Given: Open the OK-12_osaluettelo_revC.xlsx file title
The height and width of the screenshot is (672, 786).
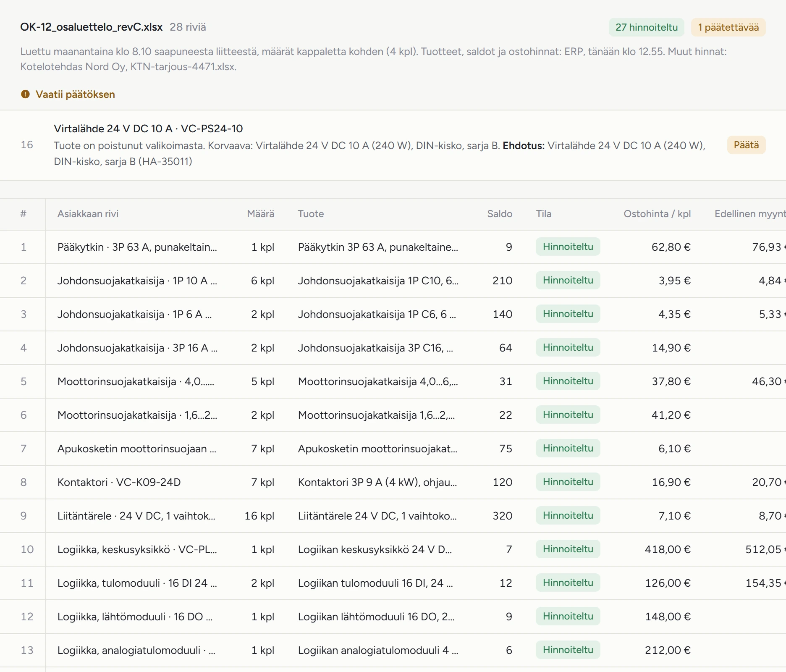Looking at the screenshot, I should [x=91, y=27].
